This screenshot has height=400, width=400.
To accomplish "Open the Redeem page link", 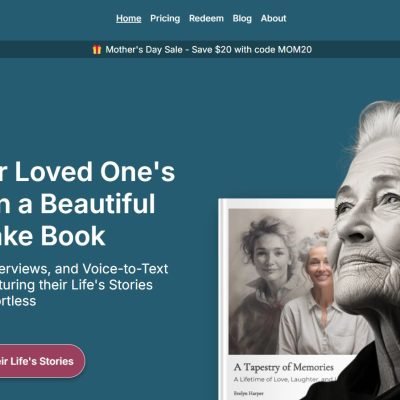I will click(206, 18).
